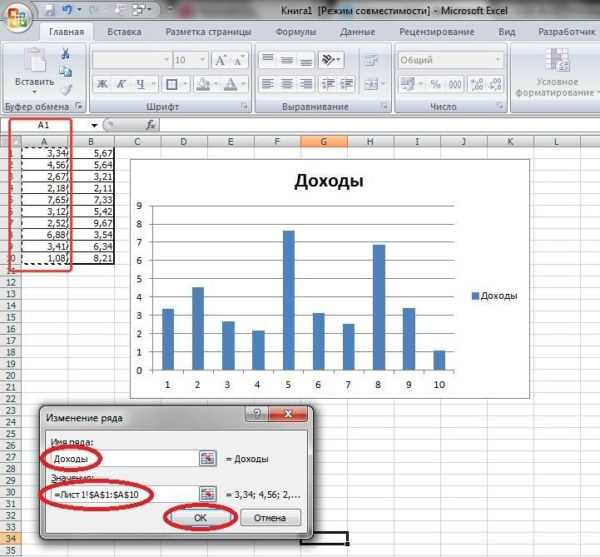Viewport: 600px width, 557px height.
Task: Confirm the series edit with OK
Action: pos(200,518)
